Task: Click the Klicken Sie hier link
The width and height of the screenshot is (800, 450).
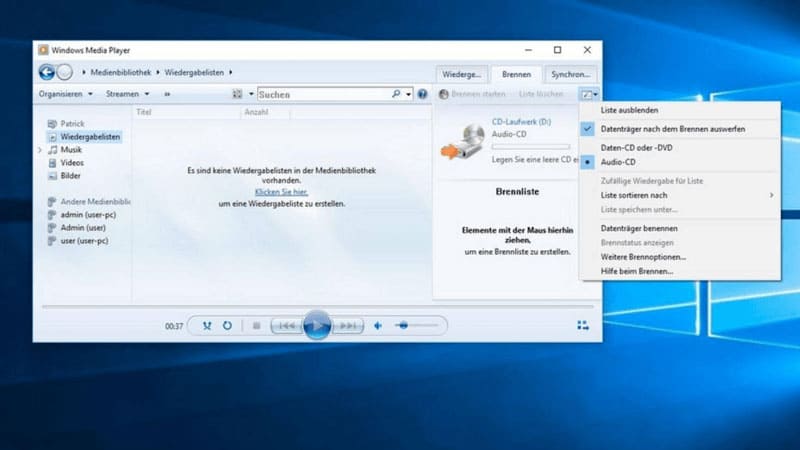Action: pos(281,192)
